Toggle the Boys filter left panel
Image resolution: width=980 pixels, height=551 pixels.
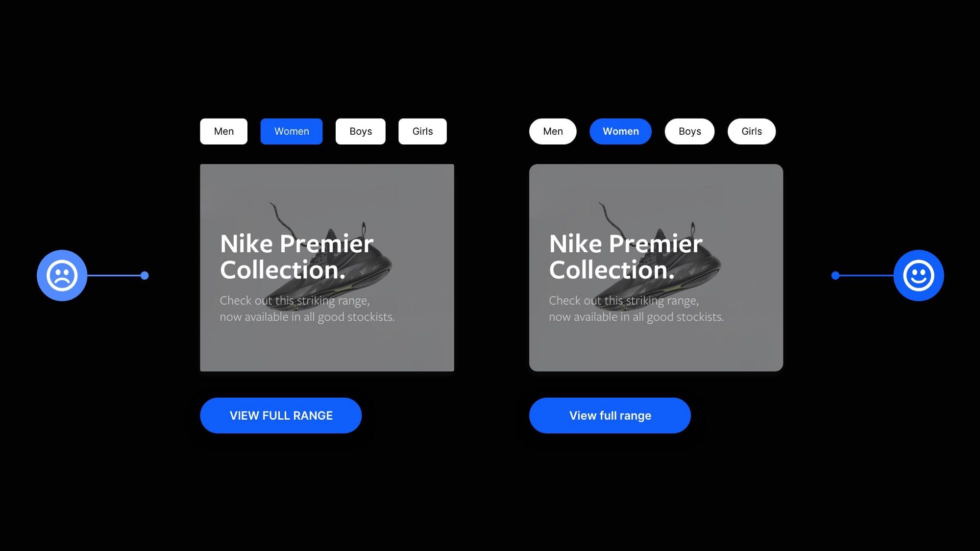(x=360, y=131)
